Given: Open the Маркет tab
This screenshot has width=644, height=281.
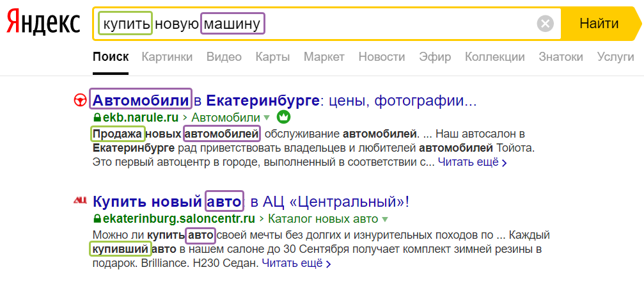Looking at the screenshot, I should pos(324,57).
